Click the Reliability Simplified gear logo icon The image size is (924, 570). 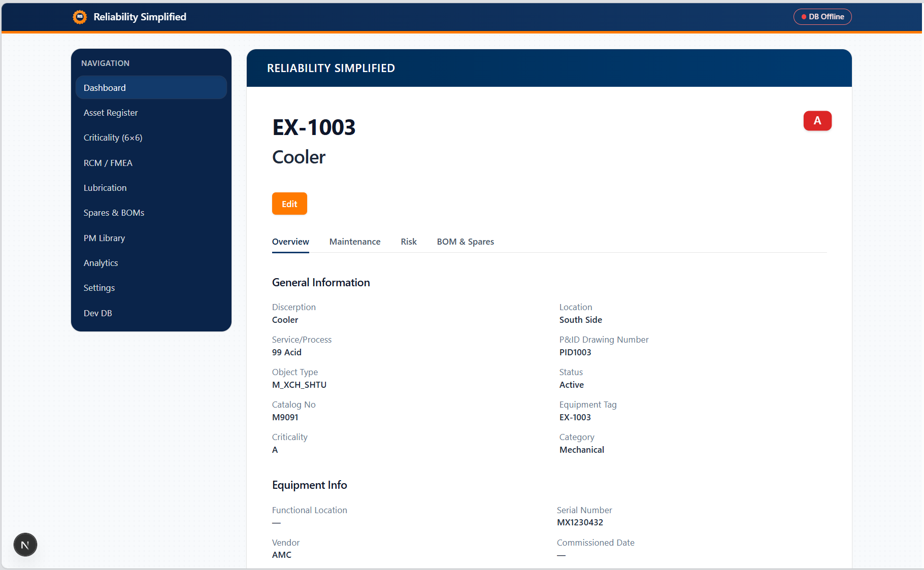point(80,17)
